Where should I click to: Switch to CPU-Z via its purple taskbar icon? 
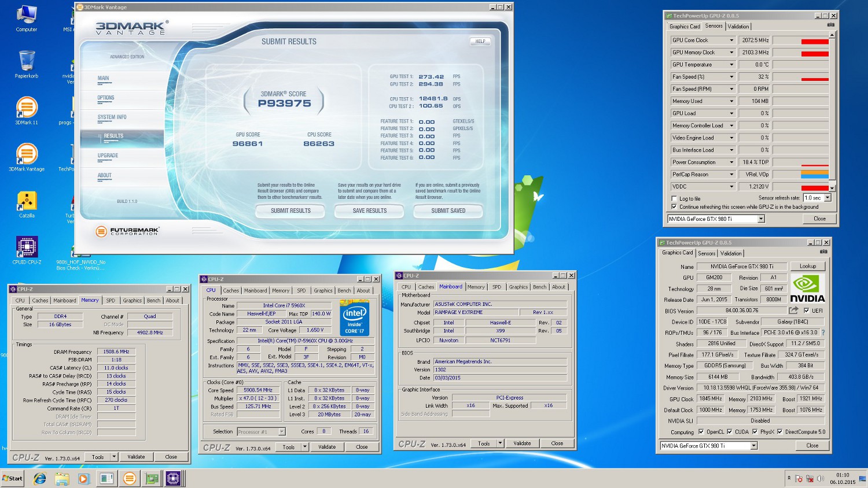[173, 478]
